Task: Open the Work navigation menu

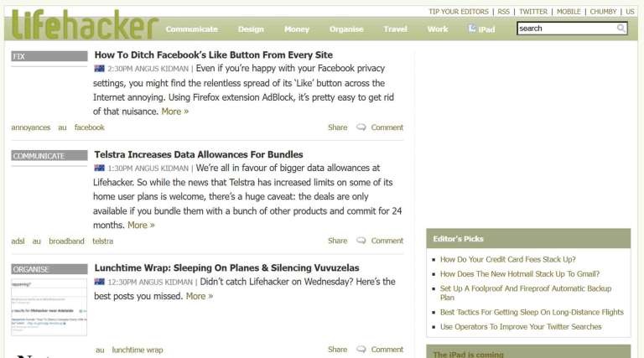Action: click(438, 29)
